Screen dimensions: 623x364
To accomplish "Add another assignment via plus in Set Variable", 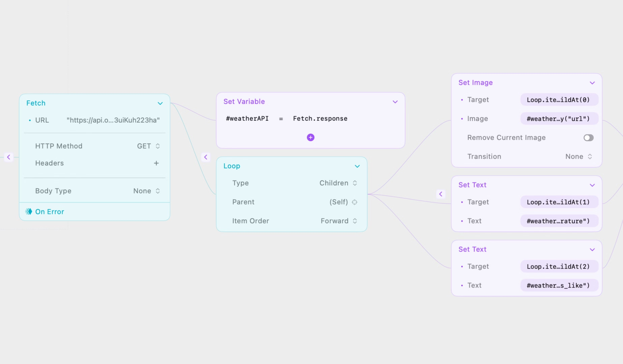I will click(x=310, y=137).
